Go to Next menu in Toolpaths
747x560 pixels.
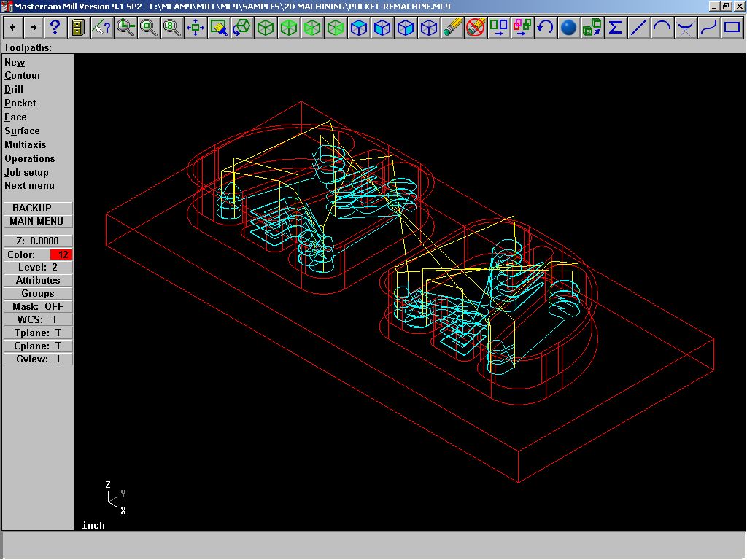pos(29,186)
